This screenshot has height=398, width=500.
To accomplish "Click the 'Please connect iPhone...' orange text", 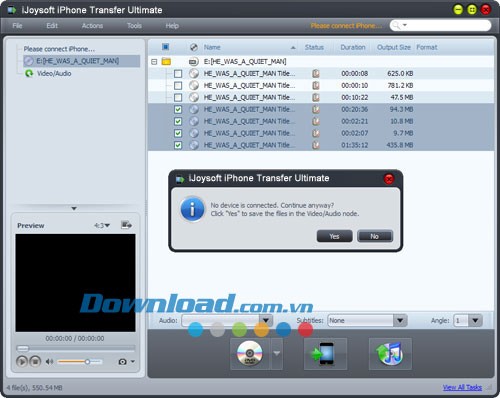I will coord(346,26).
